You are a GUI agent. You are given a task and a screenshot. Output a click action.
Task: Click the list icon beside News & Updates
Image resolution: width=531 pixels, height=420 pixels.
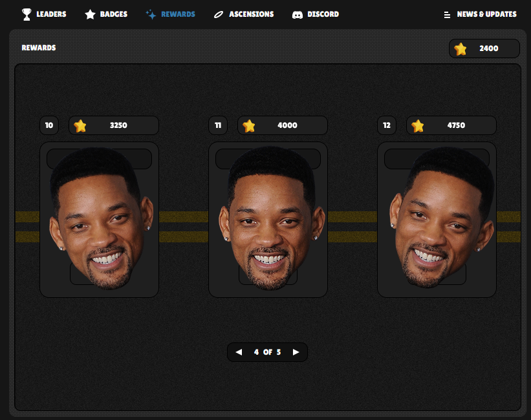(447, 15)
